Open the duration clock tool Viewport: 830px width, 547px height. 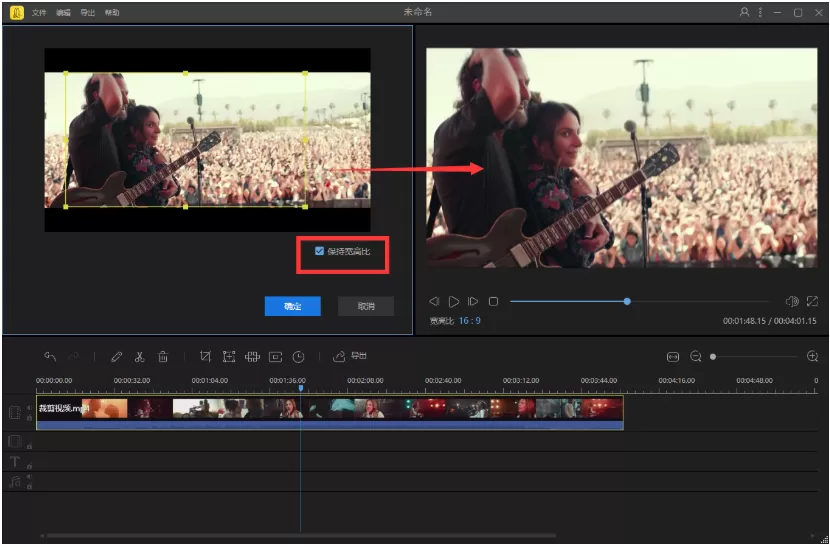coord(299,357)
